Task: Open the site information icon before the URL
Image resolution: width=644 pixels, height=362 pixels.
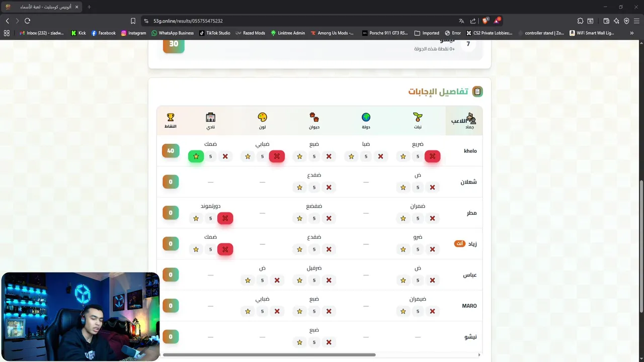Action: coord(146,21)
